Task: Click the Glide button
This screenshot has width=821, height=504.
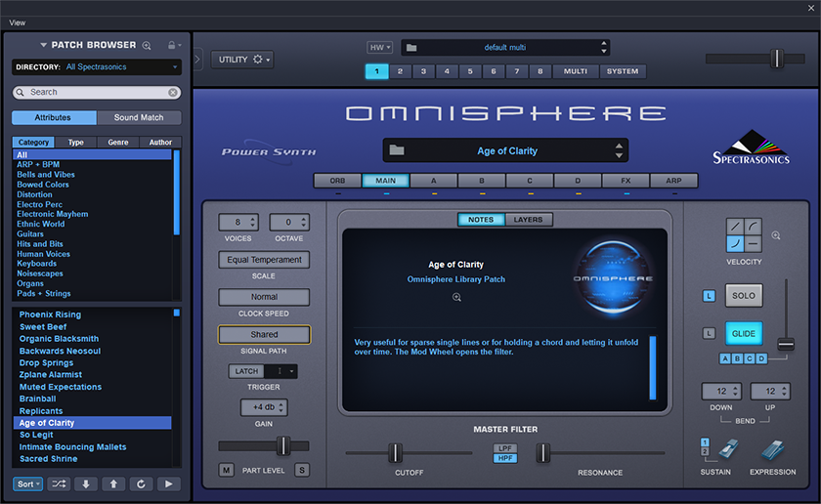Action: (x=744, y=333)
